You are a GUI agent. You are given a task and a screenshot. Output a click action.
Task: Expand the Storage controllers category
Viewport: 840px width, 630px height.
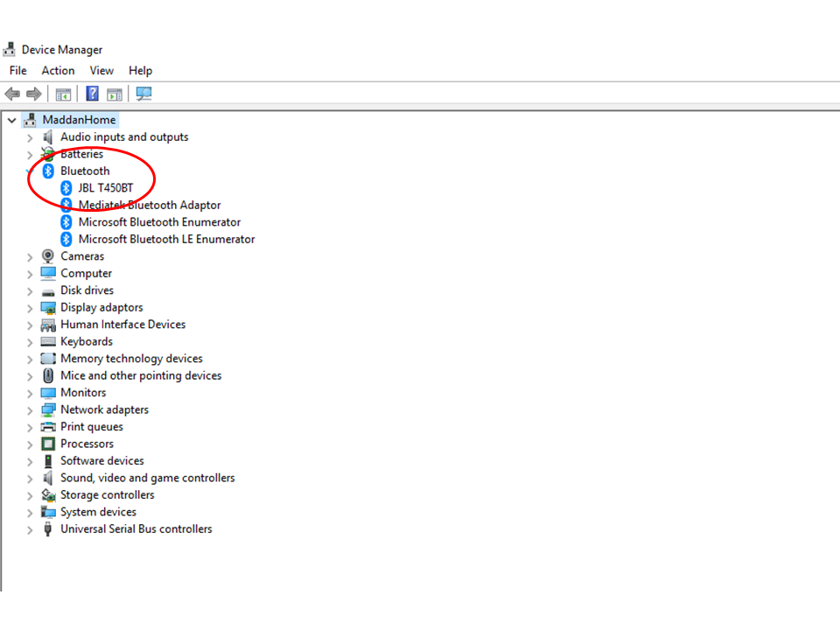coord(30,497)
